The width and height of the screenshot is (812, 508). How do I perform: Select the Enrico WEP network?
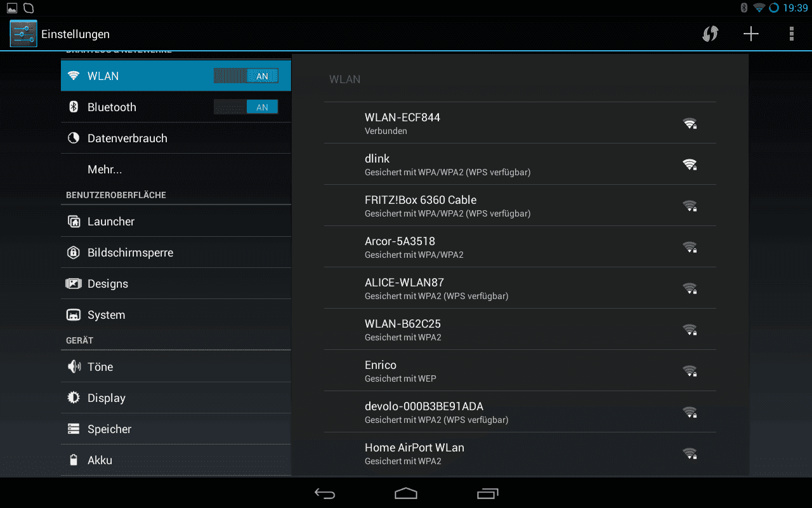point(520,370)
